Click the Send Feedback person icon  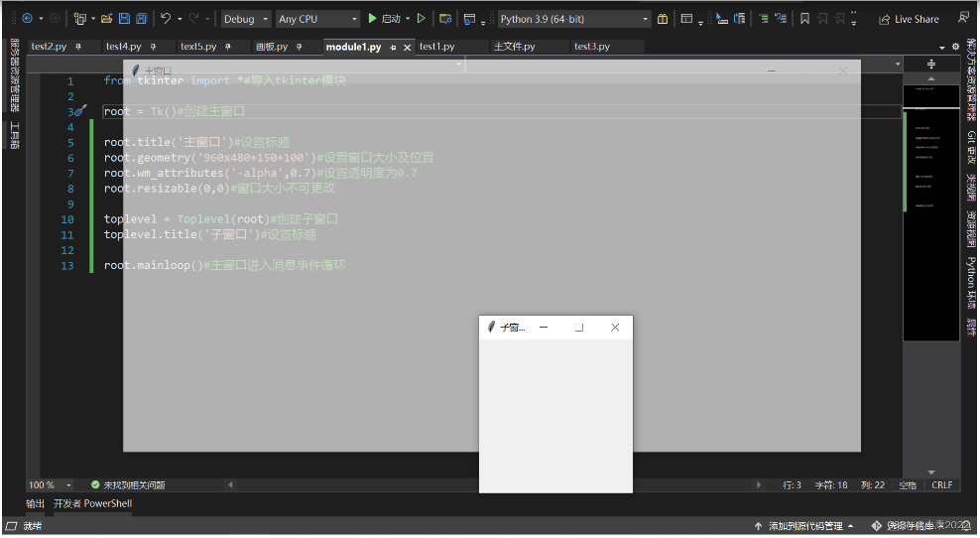(963, 18)
